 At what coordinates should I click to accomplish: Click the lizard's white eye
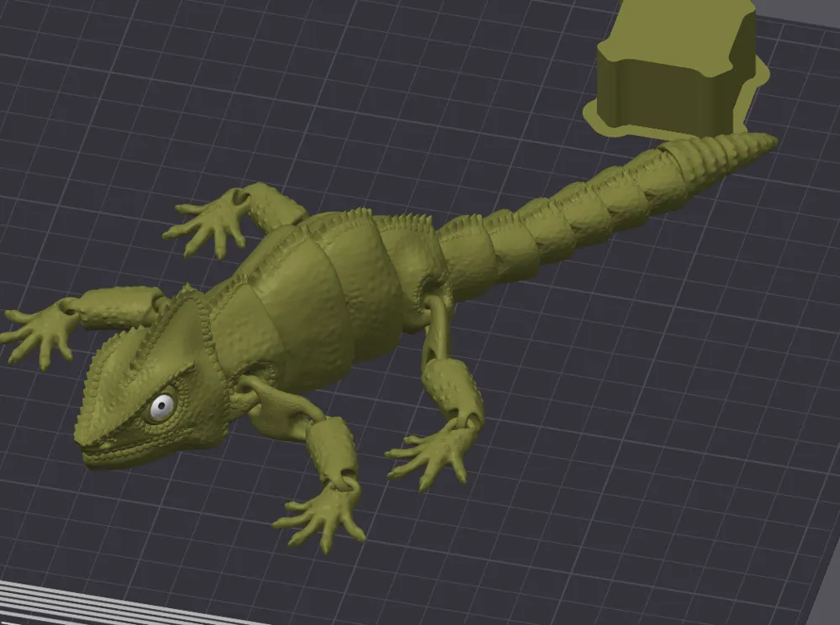(x=162, y=407)
